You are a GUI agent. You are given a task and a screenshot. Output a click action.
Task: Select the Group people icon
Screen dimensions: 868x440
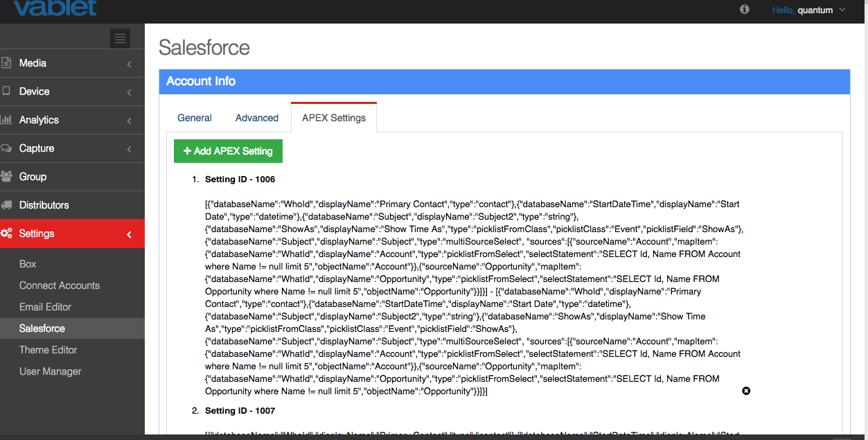click(x=8, y=177)
